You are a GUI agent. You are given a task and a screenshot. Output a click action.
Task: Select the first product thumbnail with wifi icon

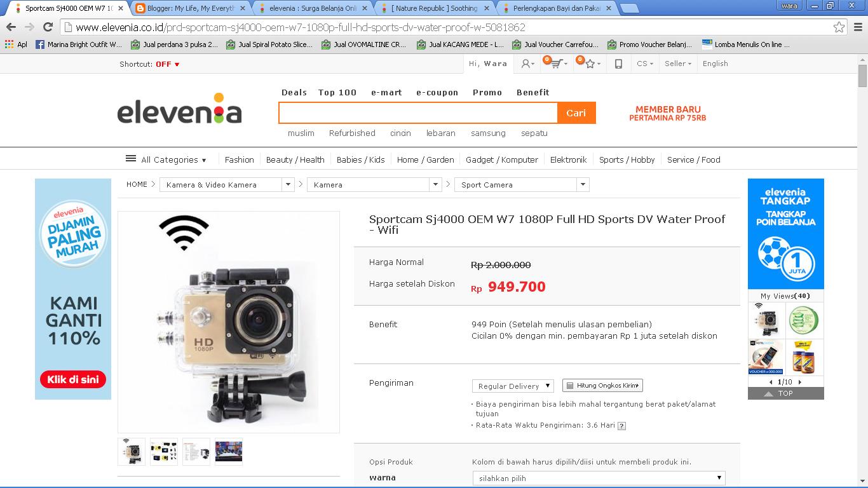(x=132, y=451)
